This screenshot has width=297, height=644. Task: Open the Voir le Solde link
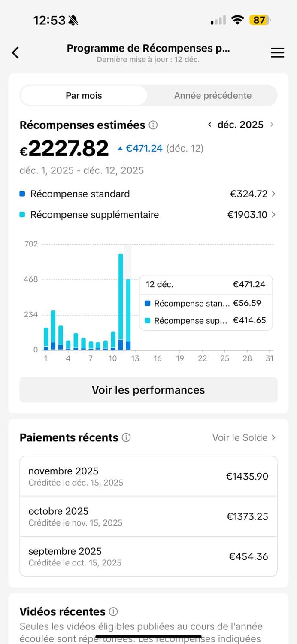244,437
